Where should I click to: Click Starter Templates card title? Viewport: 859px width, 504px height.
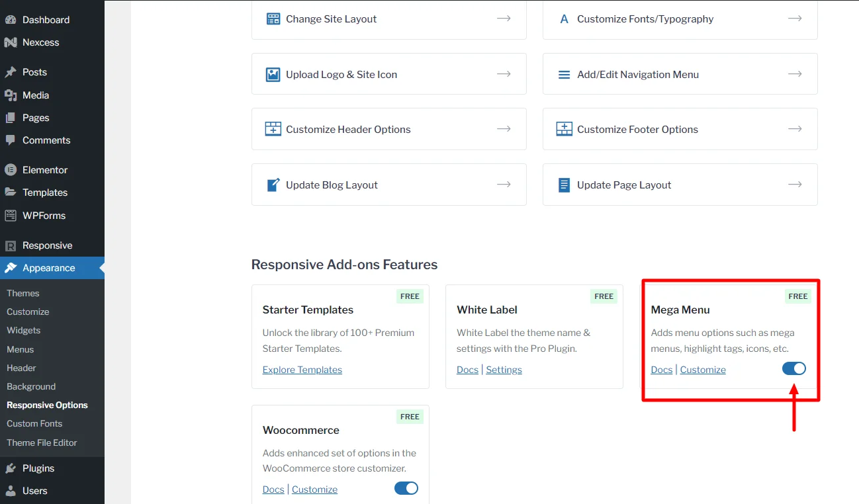[x=308, y=310]
